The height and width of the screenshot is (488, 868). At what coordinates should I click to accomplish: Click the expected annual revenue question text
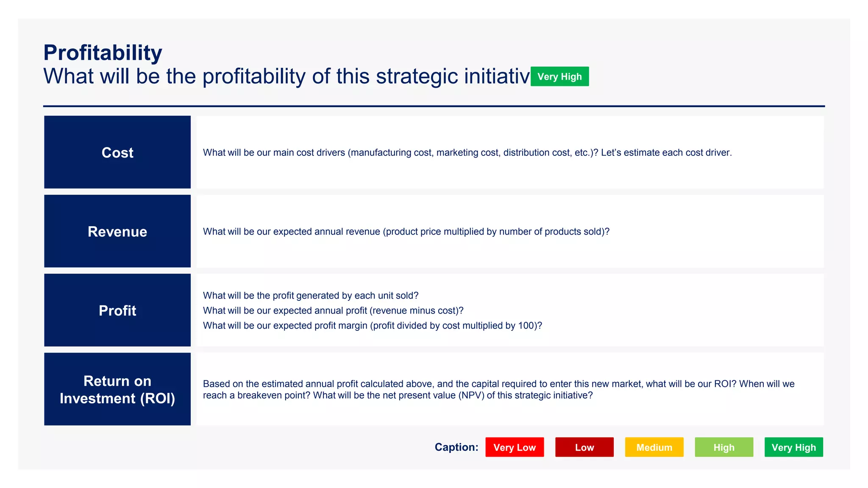[406, 232]
